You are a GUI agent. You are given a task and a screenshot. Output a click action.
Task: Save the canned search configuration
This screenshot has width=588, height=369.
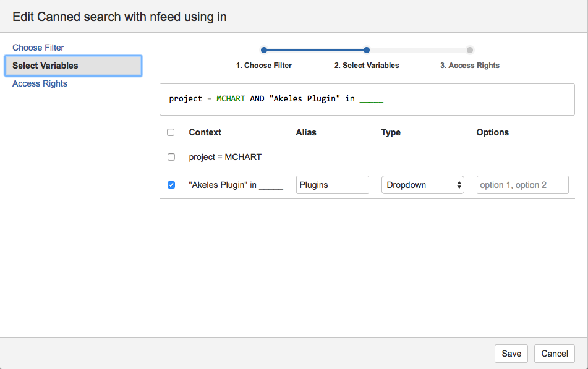[x=511, y=353]
